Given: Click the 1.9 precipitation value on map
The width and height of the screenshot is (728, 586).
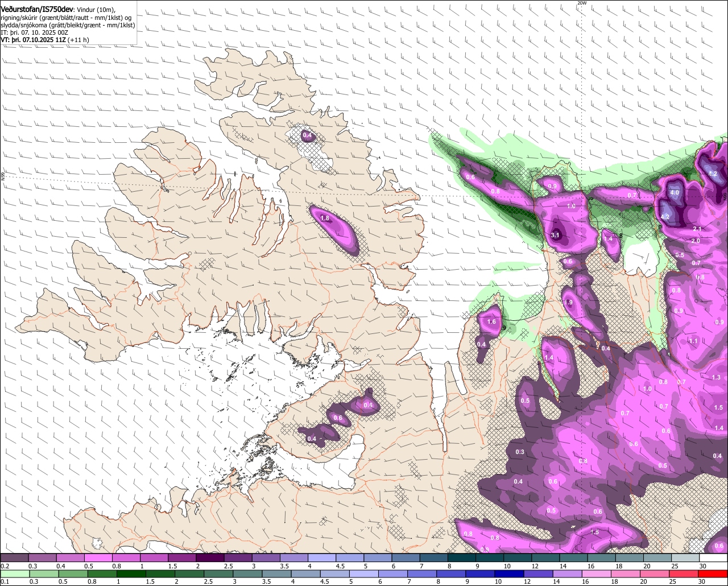Looking at the screenshot, I should (x=568, y=303).
